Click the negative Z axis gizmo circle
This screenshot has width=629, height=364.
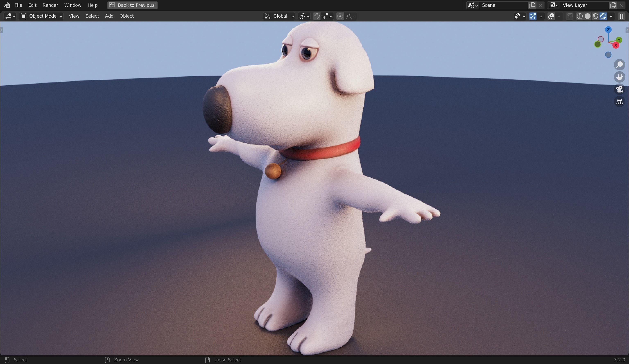(608, 55)
